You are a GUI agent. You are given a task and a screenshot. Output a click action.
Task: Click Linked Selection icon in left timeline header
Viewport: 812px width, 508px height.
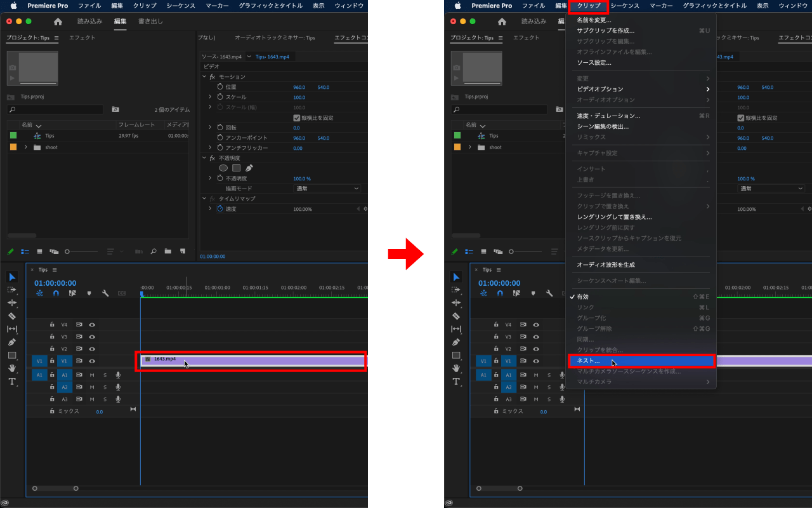click(72, 293)
